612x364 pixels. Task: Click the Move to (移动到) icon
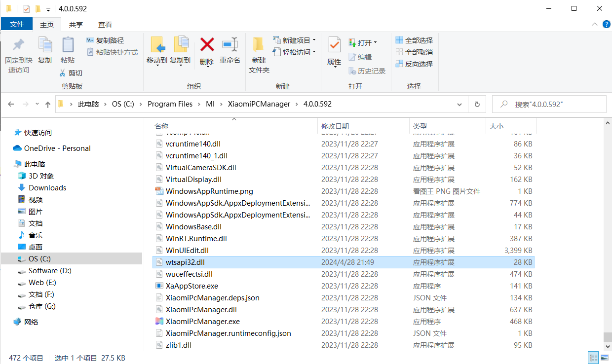point(157,45)
